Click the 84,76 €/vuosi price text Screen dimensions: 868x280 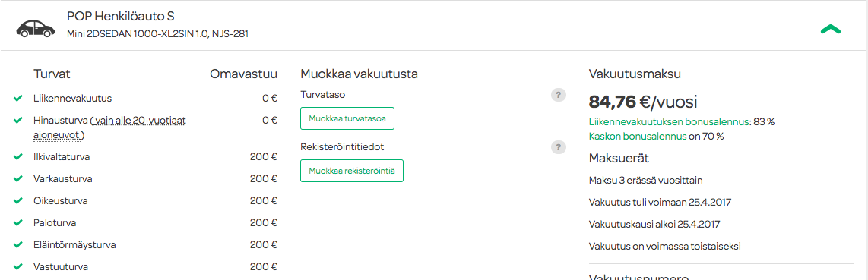pyautogui.click(x=643, y=102)
